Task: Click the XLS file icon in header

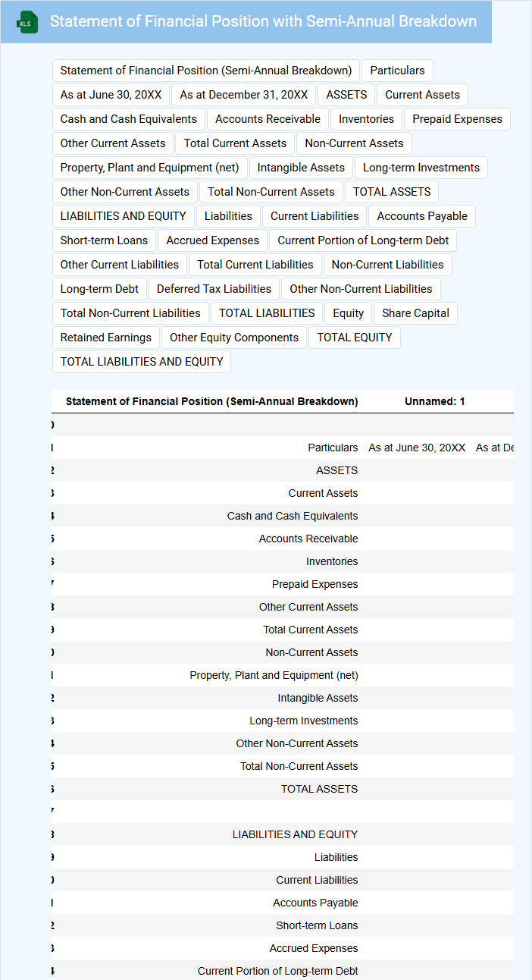Action: tap(27, 22)
